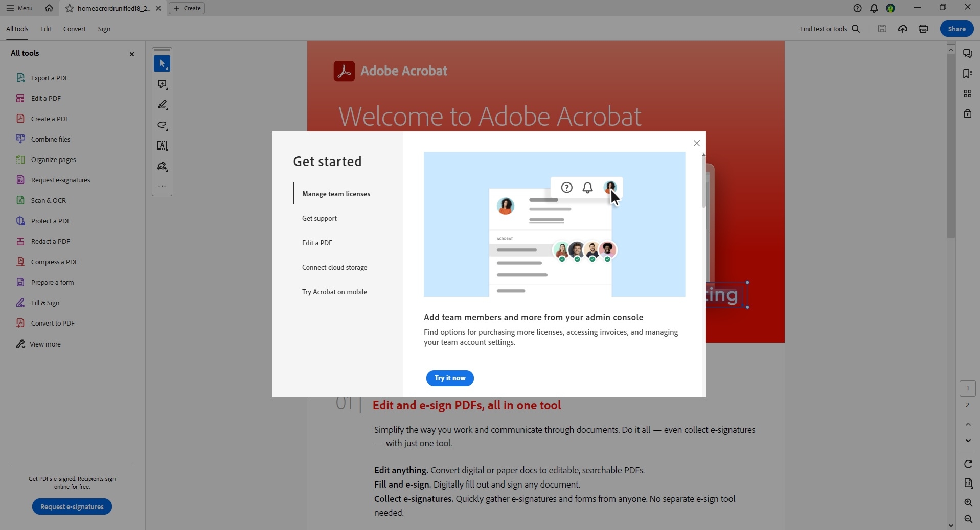Select the Selection tool in the quick tools bar
The image size is (980, 530).
[x=162, y=63]
